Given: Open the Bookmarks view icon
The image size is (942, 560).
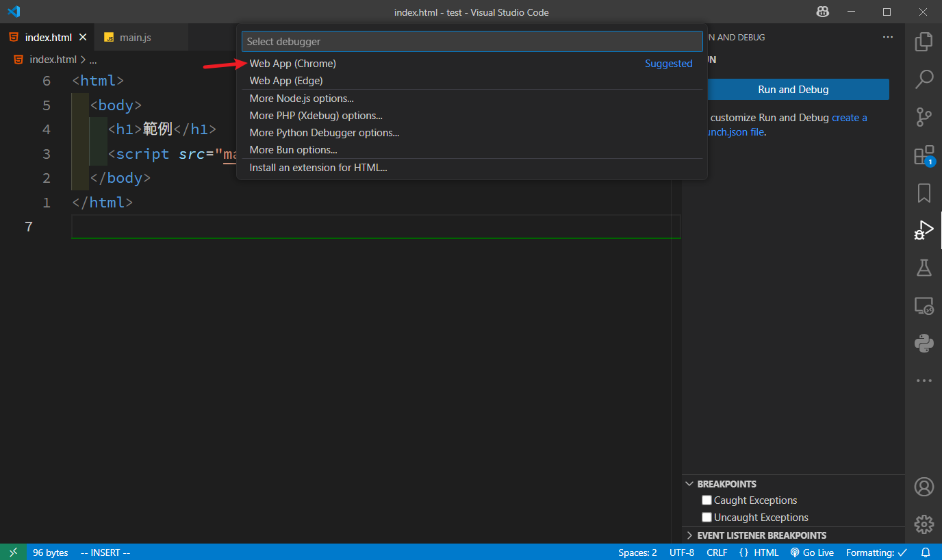Looking at the screenshot, I should click(924, 193).
